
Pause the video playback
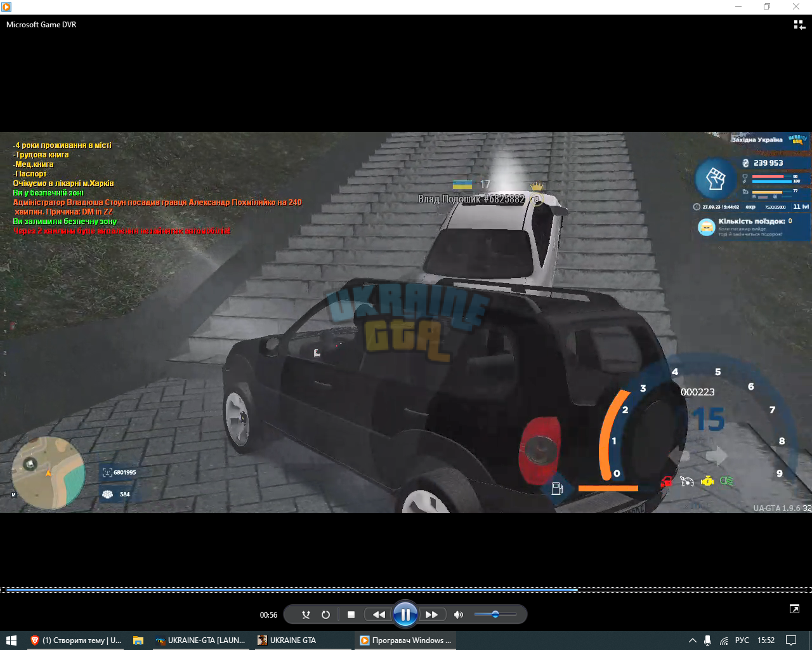(405, 614)
